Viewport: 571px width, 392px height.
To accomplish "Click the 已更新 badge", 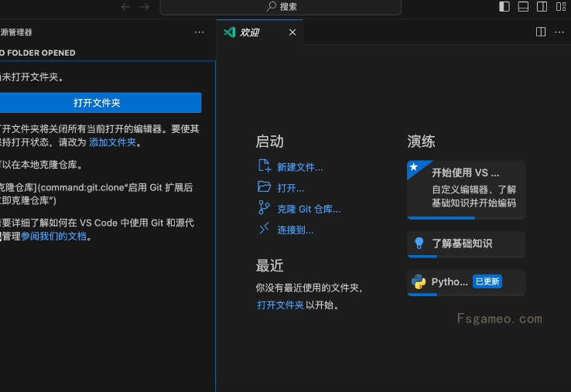I will 487,281.
